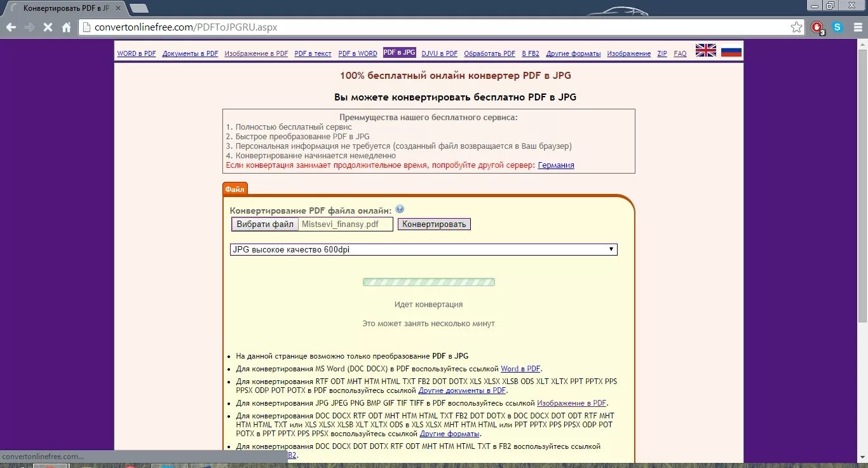Follow the Германия server link
This screenshot has height=468, width=868.
coord(556,165)
